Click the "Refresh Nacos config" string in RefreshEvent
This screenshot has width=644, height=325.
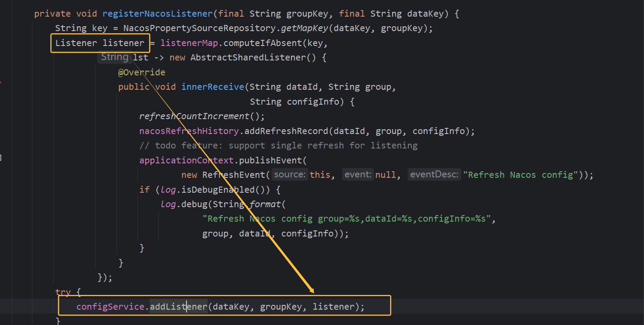(x=521, y=175)
